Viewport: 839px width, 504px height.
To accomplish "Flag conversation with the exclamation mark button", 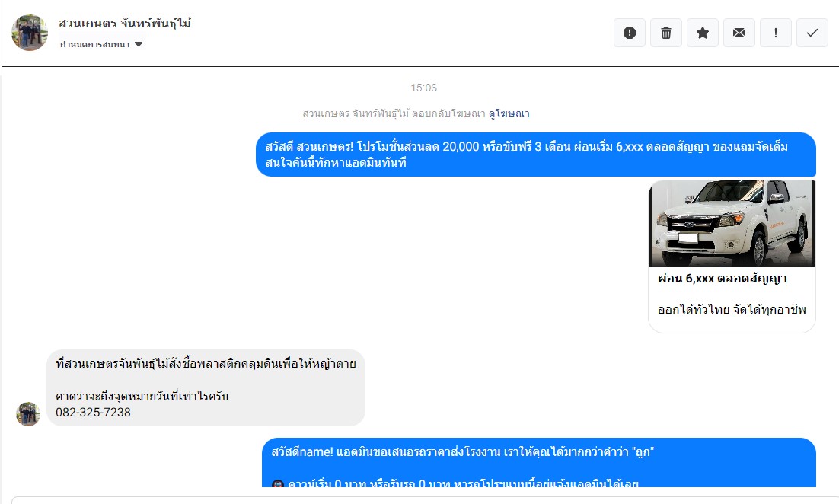I will [x=776, y=33].
